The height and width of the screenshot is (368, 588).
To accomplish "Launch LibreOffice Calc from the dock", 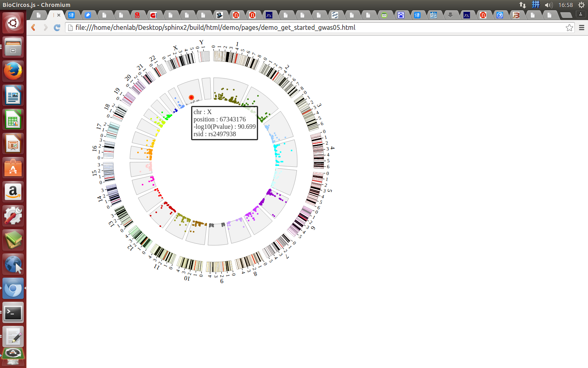I will [13, 119].
